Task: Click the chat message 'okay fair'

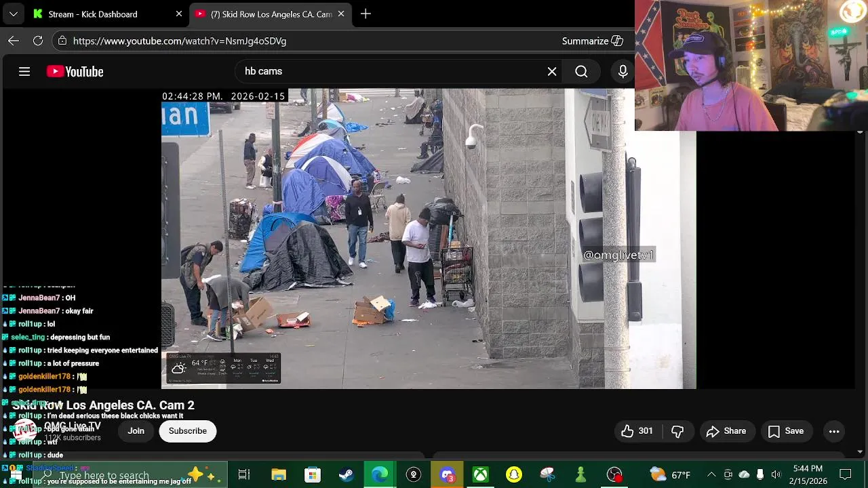Action: (x=79, y=311)
